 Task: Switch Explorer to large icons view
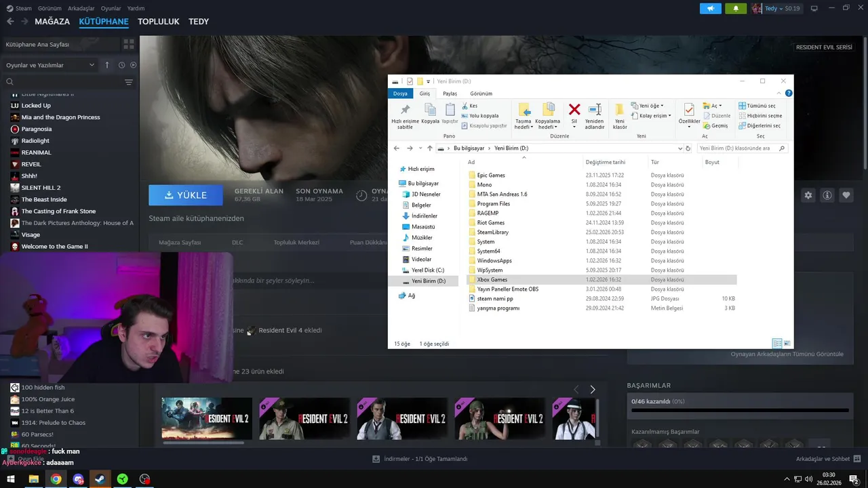(x=787, y=344)
